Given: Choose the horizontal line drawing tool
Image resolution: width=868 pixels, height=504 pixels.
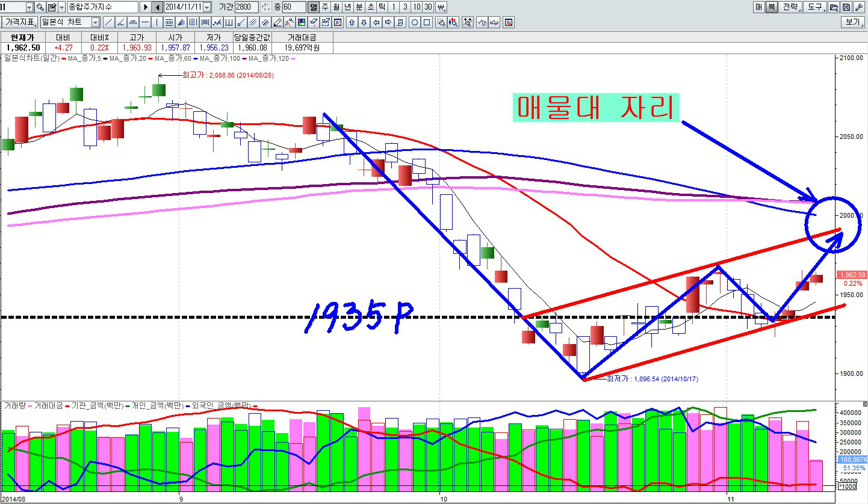Looking at the screenshot, I should tap(144, 23).
